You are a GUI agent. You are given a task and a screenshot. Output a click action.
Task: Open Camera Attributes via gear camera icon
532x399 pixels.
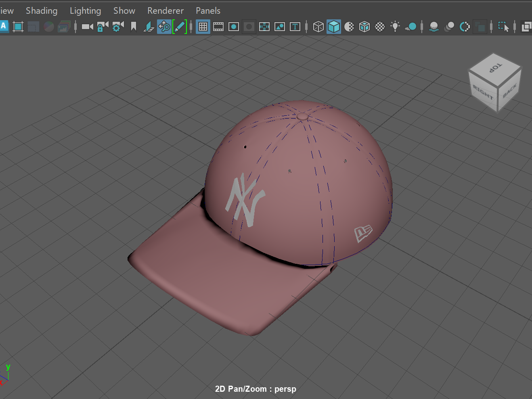(118, 27)
